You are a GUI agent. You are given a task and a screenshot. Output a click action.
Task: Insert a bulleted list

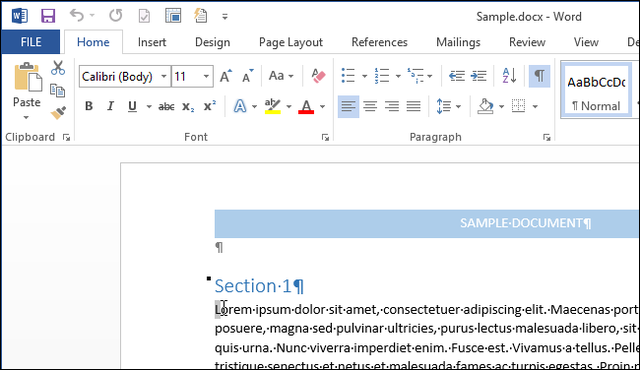(x=348, y=75)
